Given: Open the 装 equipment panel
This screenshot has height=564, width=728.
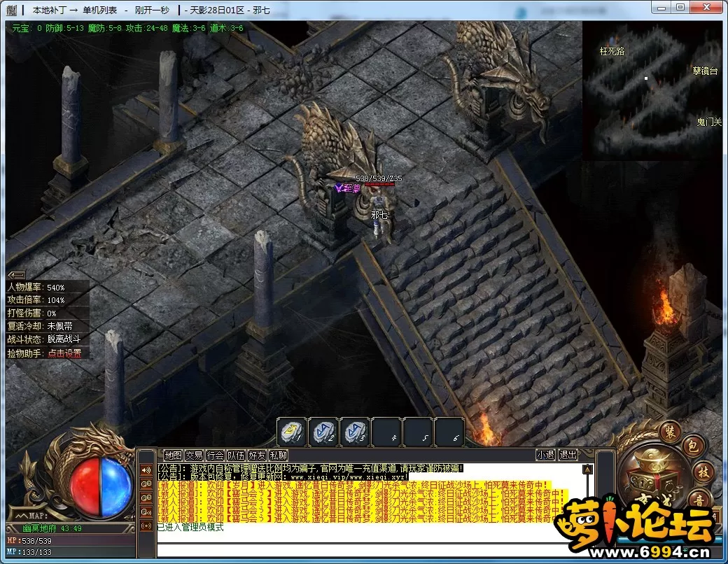Looking at the screenshot, I should pyautogui.click(x=671, y=431).
